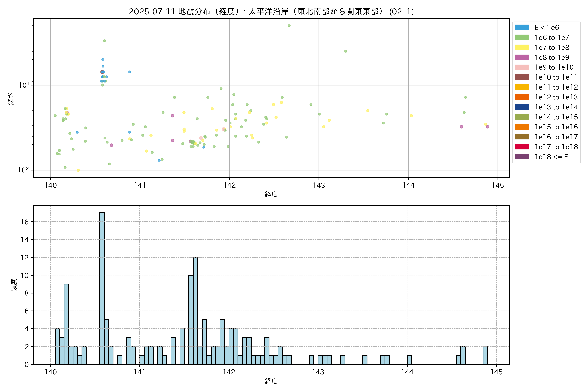Click the topmost green scatter point near 142.7
Image resolution: width=588 pixels, height=392 pixels.
coord(289,26)
